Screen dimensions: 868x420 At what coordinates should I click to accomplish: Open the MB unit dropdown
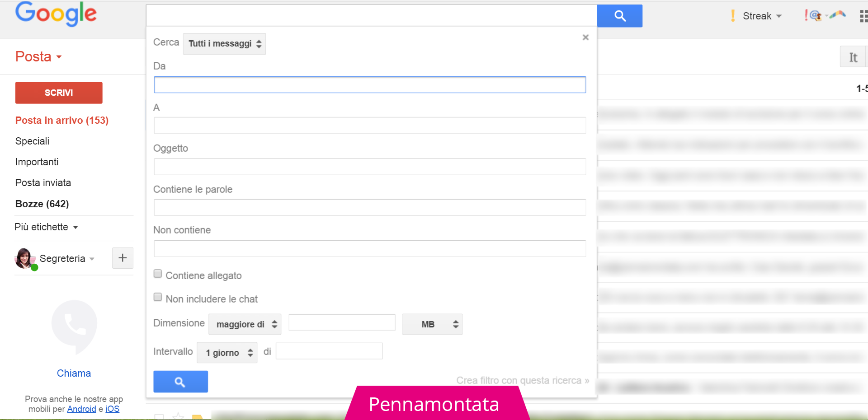[432, 324]
